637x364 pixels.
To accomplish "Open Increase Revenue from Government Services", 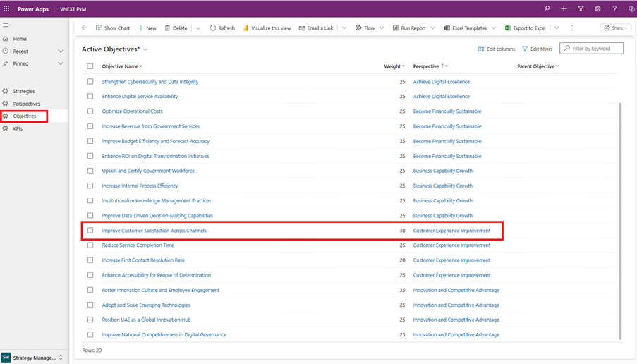I will (151, 126).
